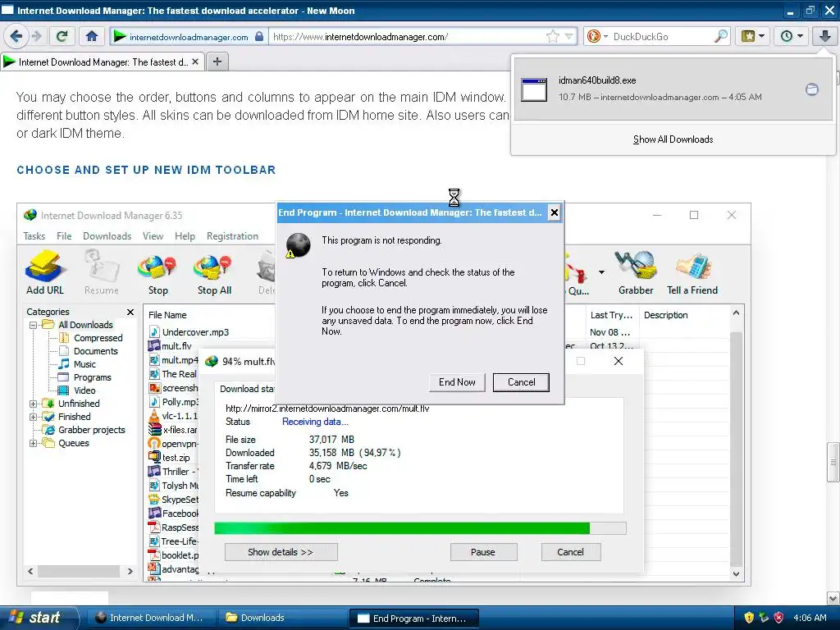The image size is (840, 630).
Task: Expand the Finished category node
Action: tap(33, 417)
